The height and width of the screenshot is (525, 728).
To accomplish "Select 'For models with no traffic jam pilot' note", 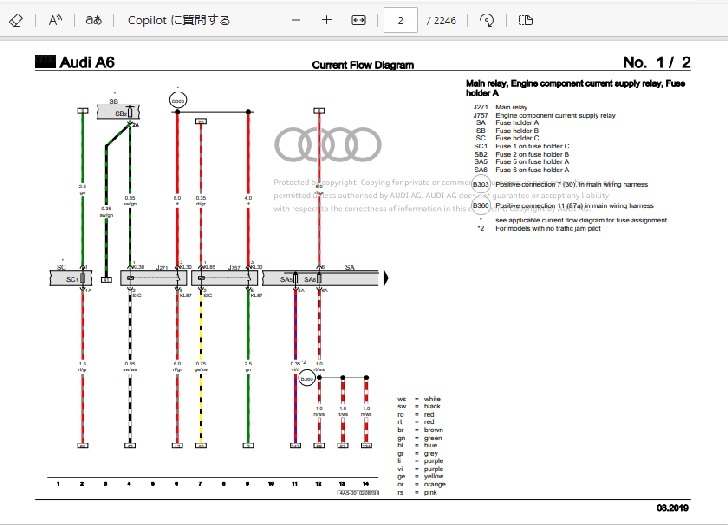I will 548,228.
